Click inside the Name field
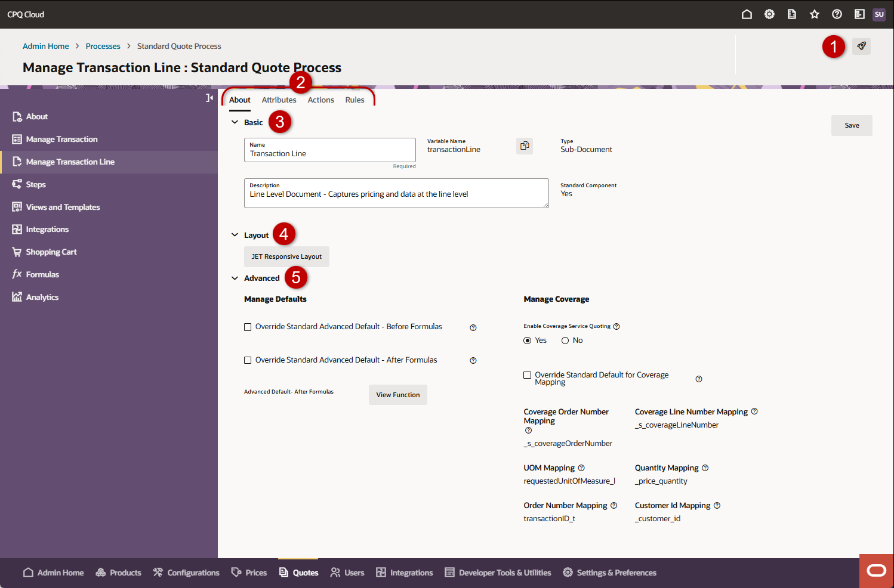This screenshot has width=894, height=588. (x=329, y=153)
